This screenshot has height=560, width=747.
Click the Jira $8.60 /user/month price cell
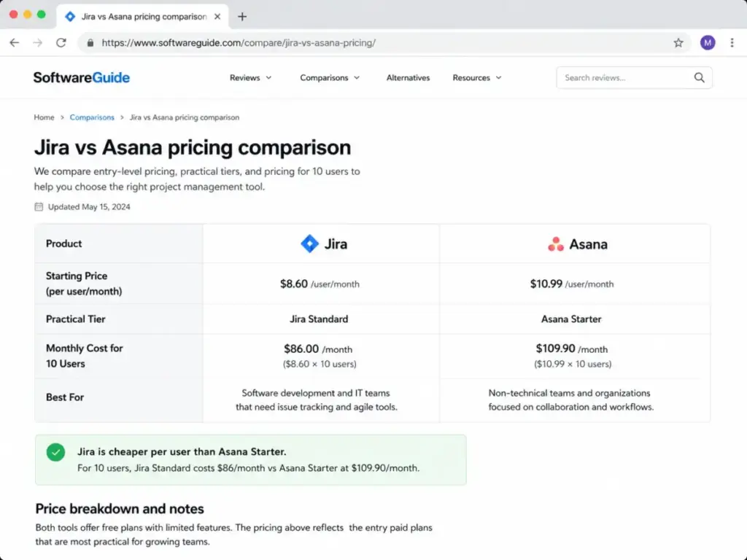pyautogui.click(x=320, y=284)
